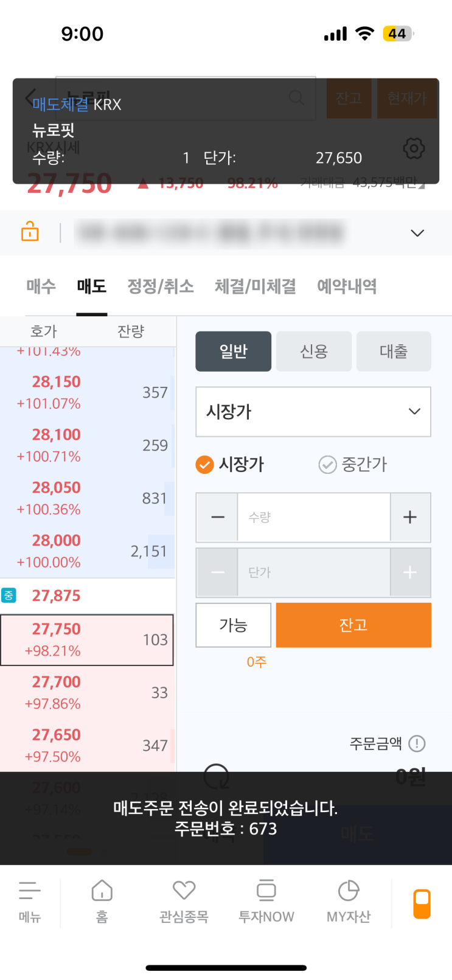The height and width of the screenshot is (980, 452).
Task: Expand the account selector chevron
Action: pyautogui.click(x=417, y=233)
